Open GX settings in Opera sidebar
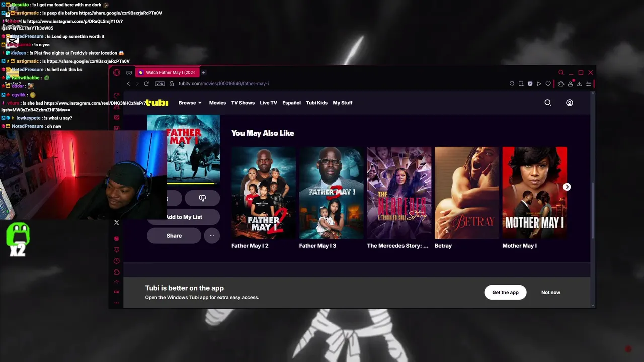Image resolution: width=644 pixels, height=362 pixels. (117, 292)
